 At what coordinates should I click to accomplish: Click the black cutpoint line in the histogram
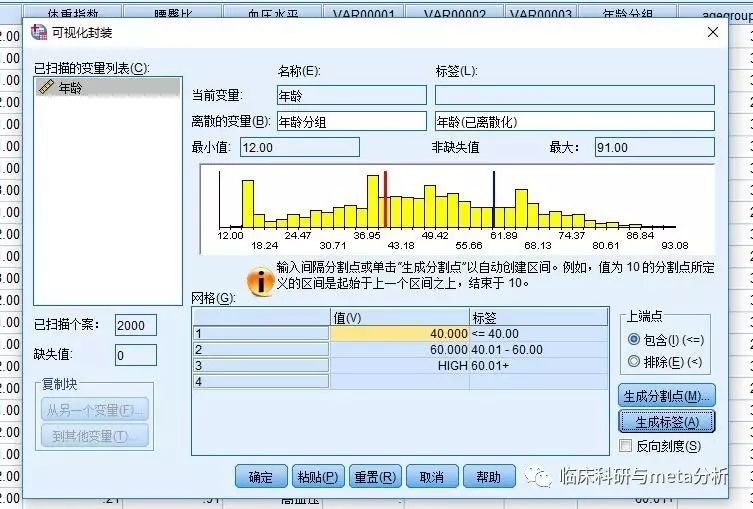[494, 199]
